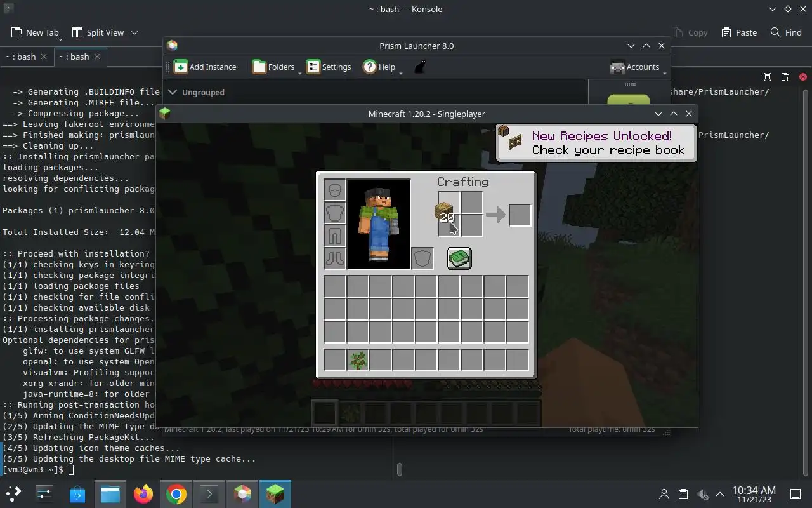Viewport: 812px width, 508px height.
Task: Open Dolphin file manager in taskbar
Action: (110, 493)
